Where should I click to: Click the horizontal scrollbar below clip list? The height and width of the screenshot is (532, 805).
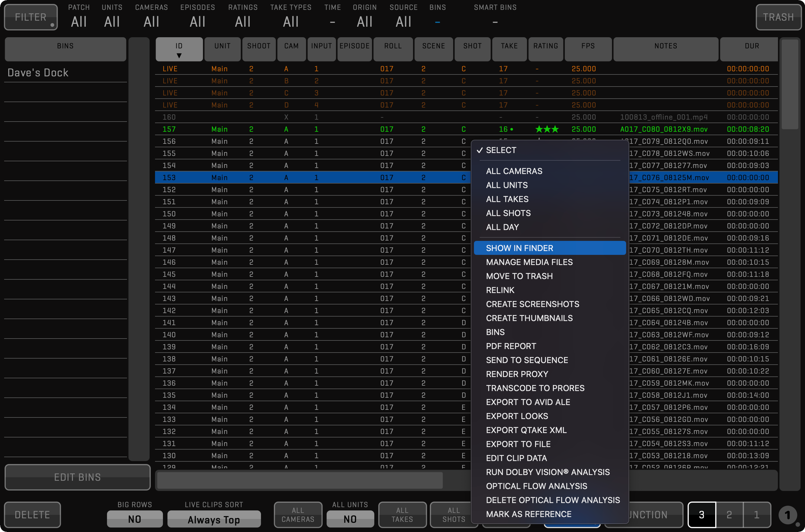pyautogui.click(x=300, y=480)
